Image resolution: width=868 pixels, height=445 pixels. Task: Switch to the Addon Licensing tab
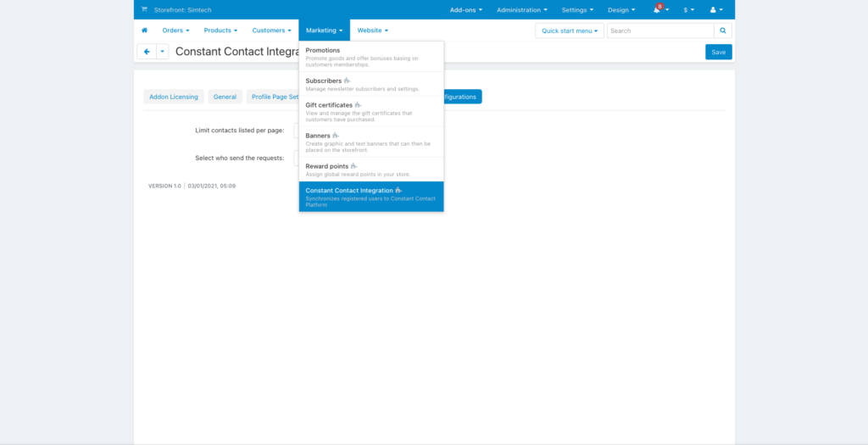tap(173, 97)
